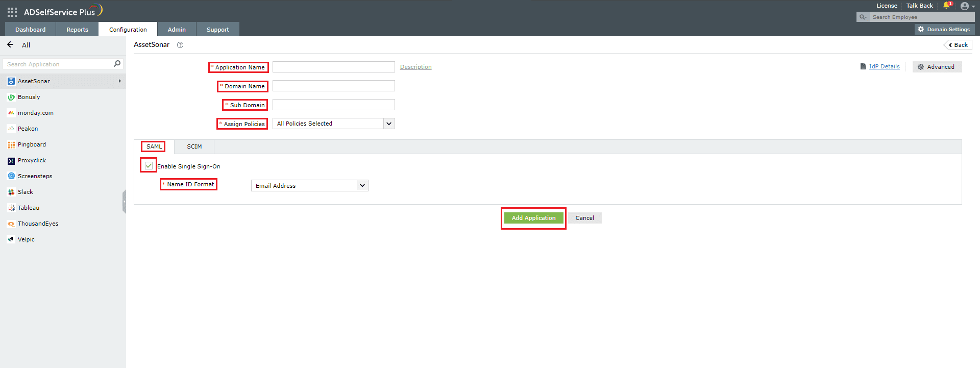Screen dimensions: 980x368
Task: Open the apps grid launcher icon
Action: pos(12,12)
